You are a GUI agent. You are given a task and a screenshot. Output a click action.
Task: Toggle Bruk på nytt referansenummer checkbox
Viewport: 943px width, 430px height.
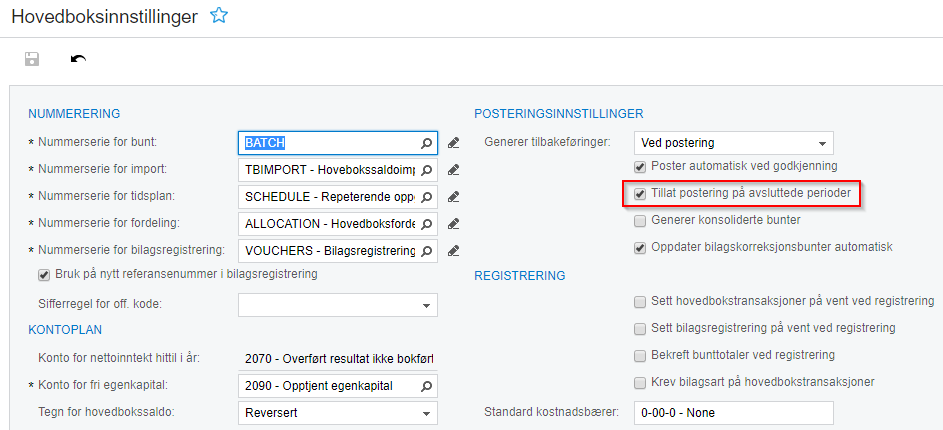pyautogui.click(x=44, y=275)
